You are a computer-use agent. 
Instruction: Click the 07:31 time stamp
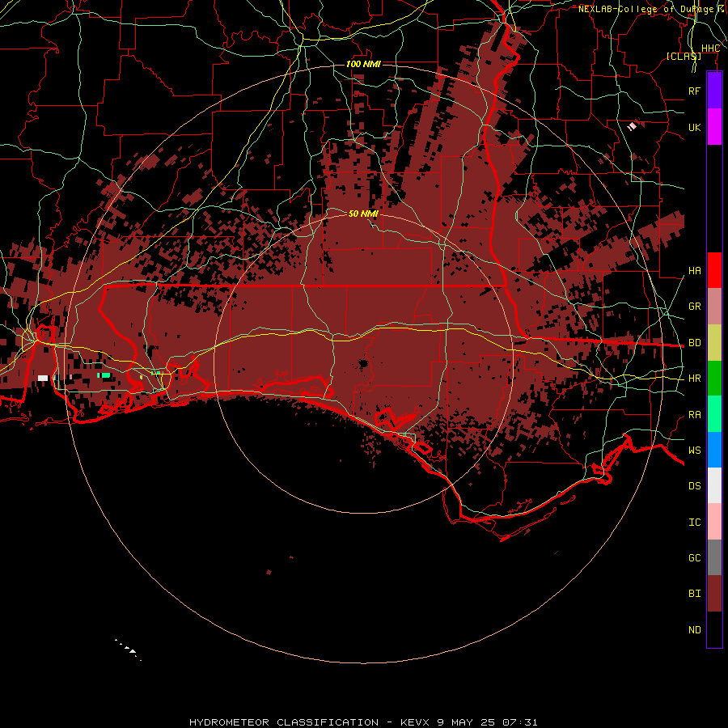point(522,722)
